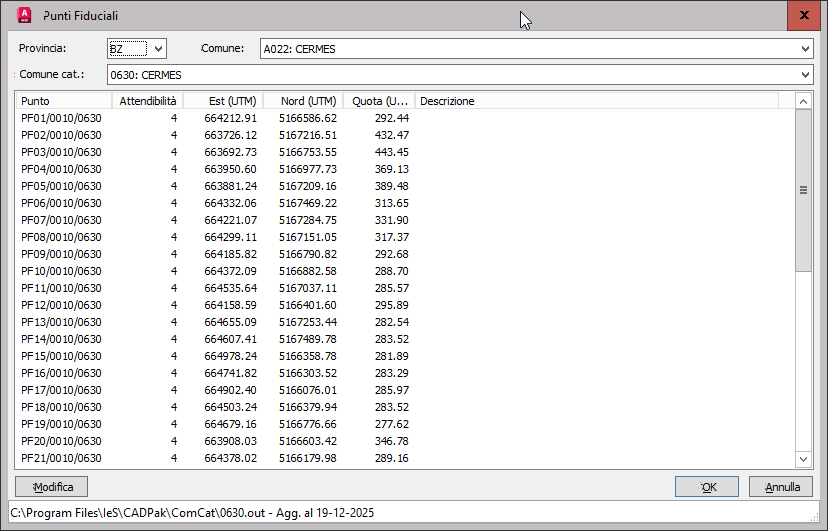
Task: Click Quota value 292.68
Action: (x=392, y=254)
